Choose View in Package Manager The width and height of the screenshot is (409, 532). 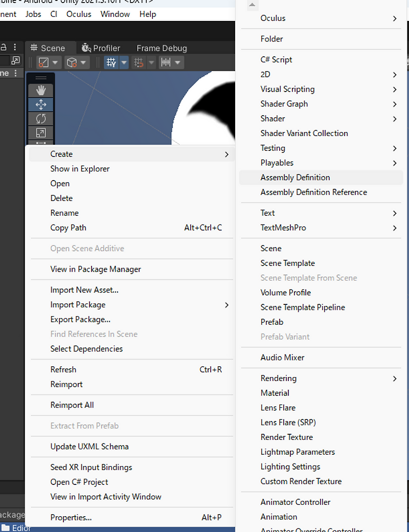tap(131, 269)
